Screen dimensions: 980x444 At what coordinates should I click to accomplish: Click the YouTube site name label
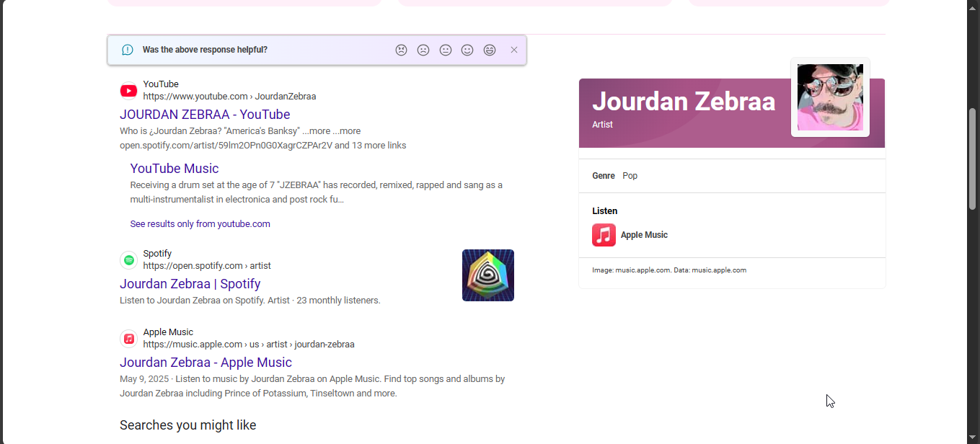coord(161,84)
